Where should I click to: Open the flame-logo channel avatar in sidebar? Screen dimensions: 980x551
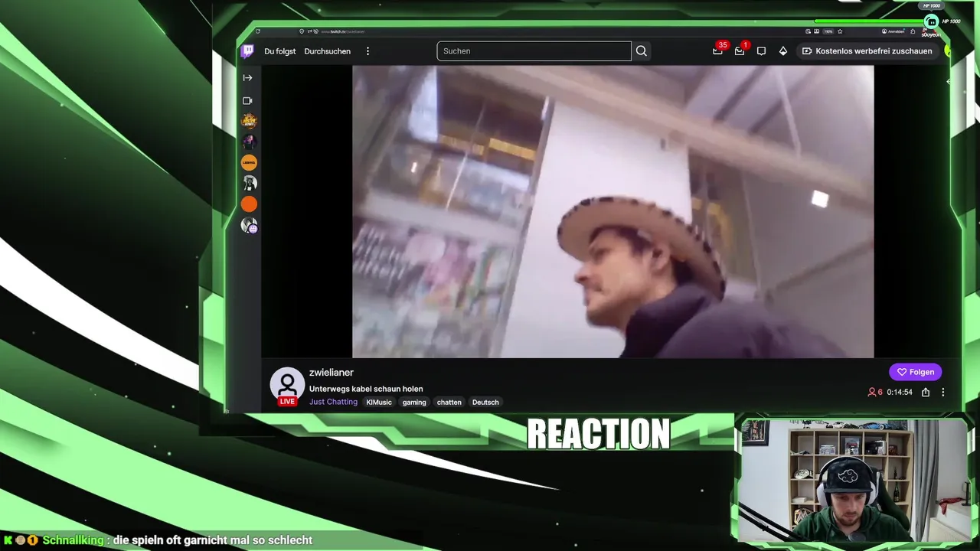point(249,121)
